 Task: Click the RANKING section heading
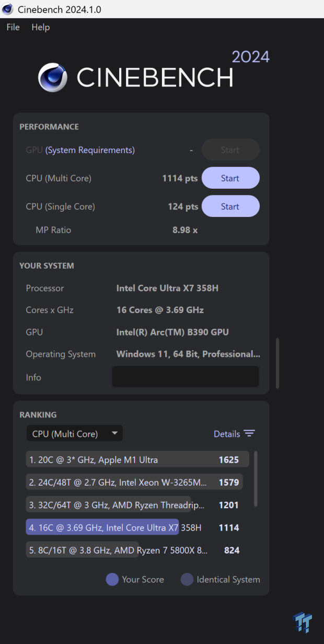[x=38, y=415]
